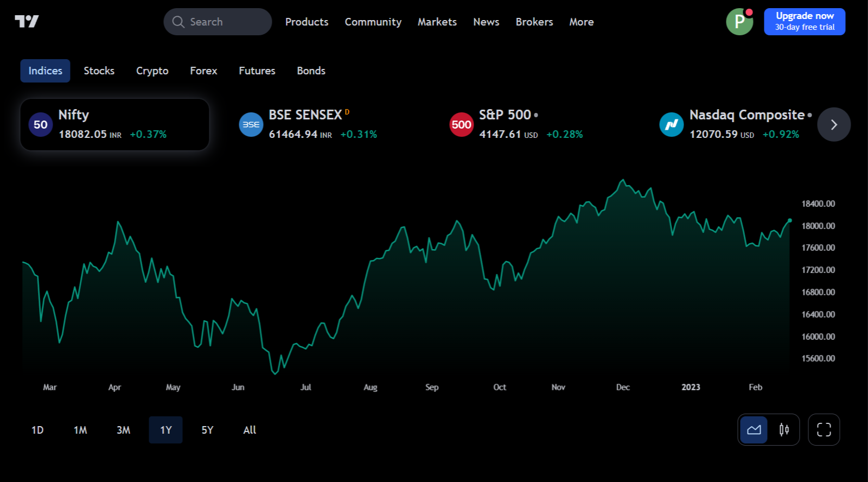Click the TradingView logo
This screenshot has width=868, height=482.
click(x=27, y=21)
